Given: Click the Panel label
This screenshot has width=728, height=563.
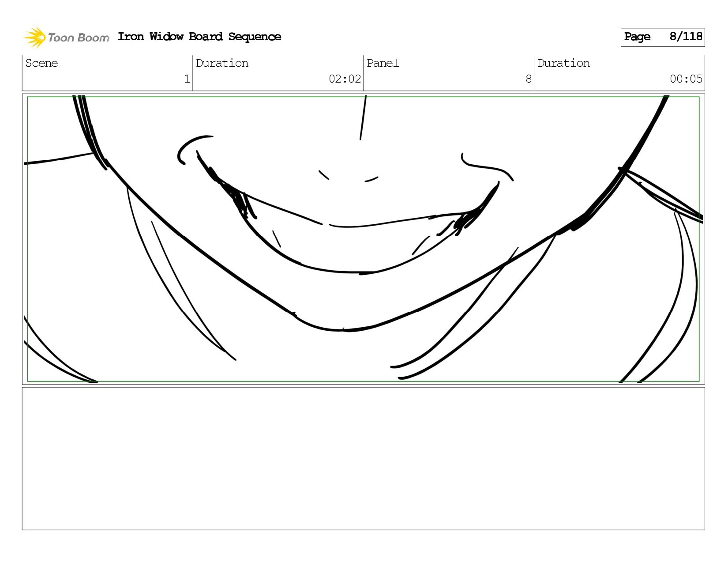Looking at the screenshot, I should [x=383, y=63].
